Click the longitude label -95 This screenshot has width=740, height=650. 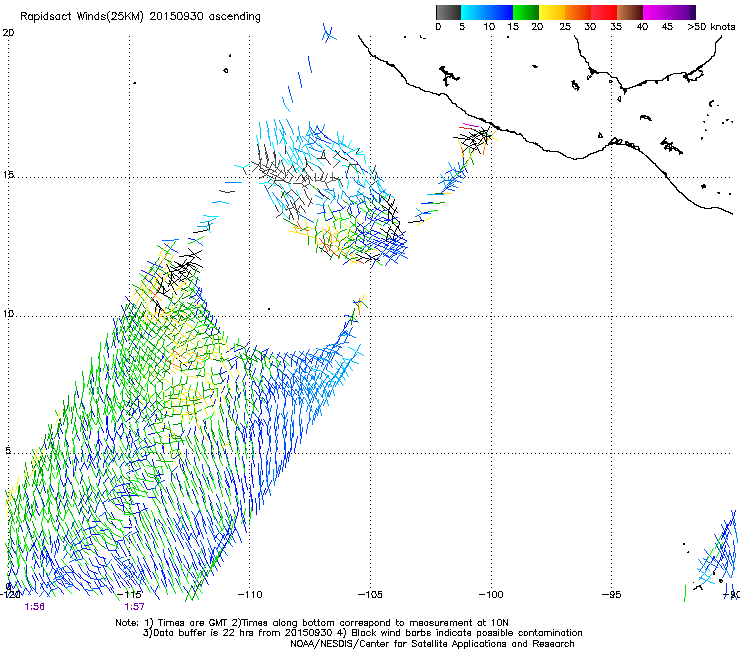(x=611, y=595)
